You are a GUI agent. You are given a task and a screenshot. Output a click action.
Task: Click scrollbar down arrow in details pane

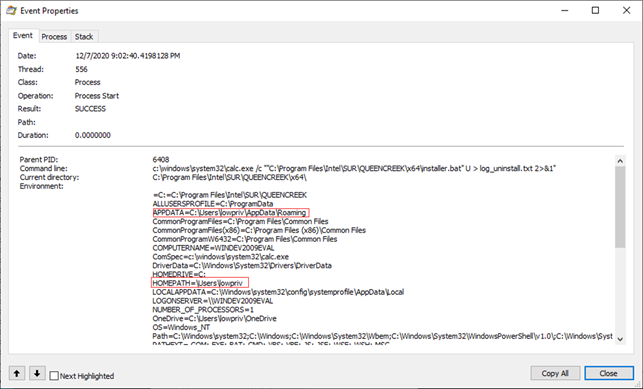[x=620, y=339]
